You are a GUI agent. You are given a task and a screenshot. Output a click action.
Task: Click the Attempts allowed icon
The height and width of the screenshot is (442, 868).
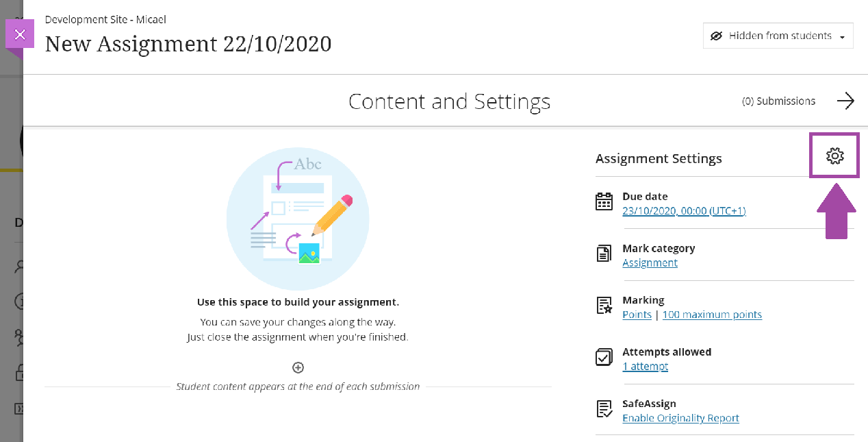pyautogui.click(x=604, y=358)
